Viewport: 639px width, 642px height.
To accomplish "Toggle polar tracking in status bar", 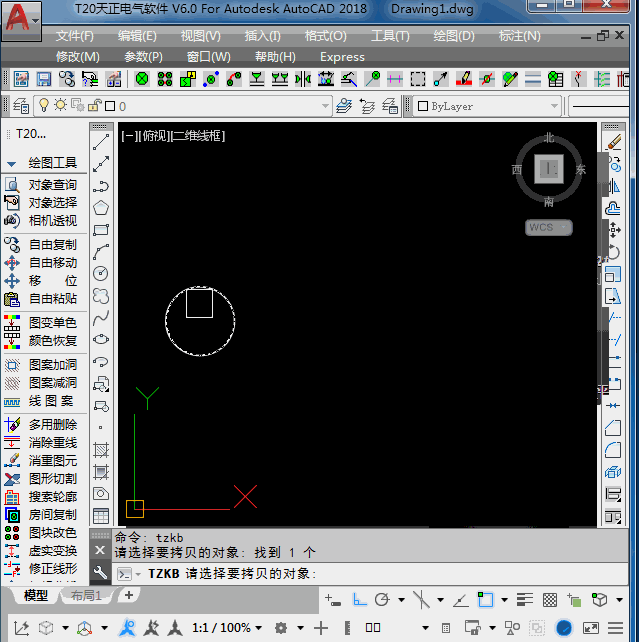I will 382,600.
